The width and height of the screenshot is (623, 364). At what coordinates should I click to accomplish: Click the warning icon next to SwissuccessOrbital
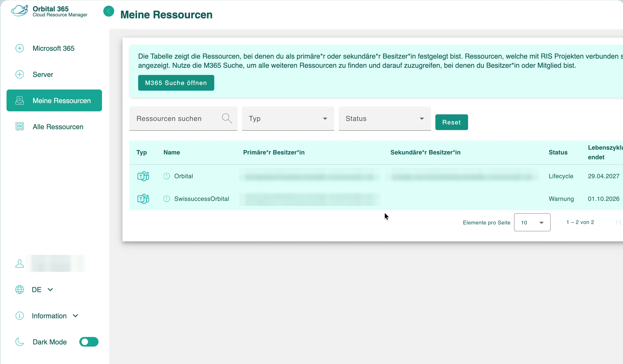click(x=167, y=199)
